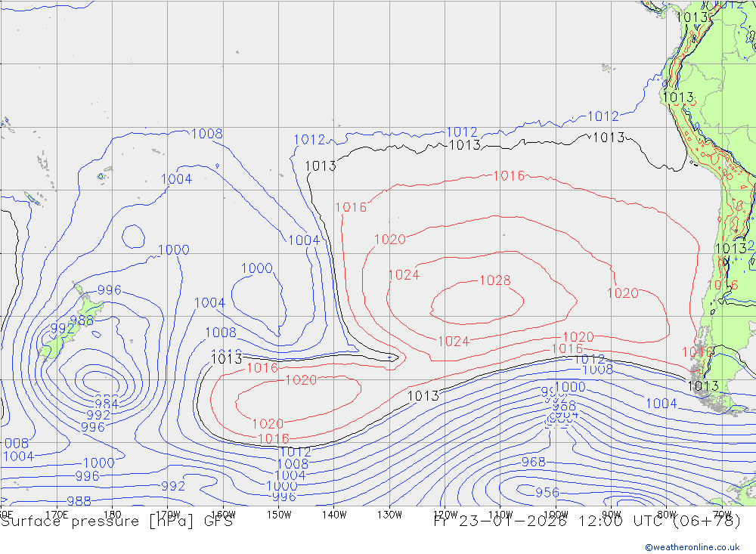Screen dimensions: 756x554
Task: Click the 984 isobar label
Action: (x=107, y=404)
